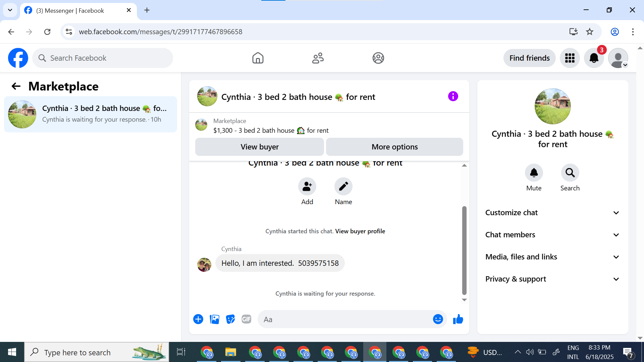Send a thumbs-up like
Screen dimensions: 644x362
tap(458, 319)
